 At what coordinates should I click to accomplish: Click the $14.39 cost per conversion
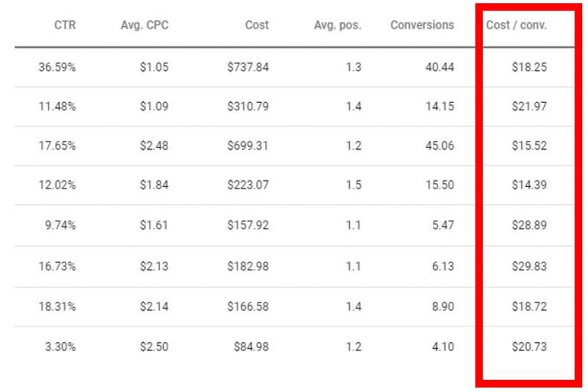pos(529,186)
